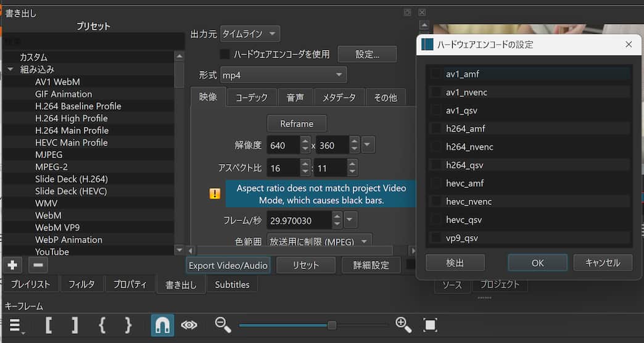Open the プロパティ panel tab
This screenshot has width=644, height=343.
click(x=130, y=284)
